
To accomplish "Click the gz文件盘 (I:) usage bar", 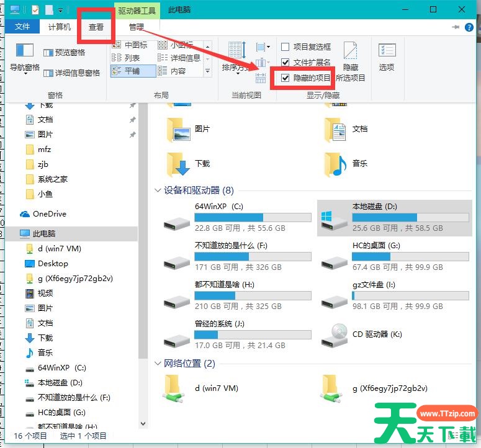I will point(410,295).
